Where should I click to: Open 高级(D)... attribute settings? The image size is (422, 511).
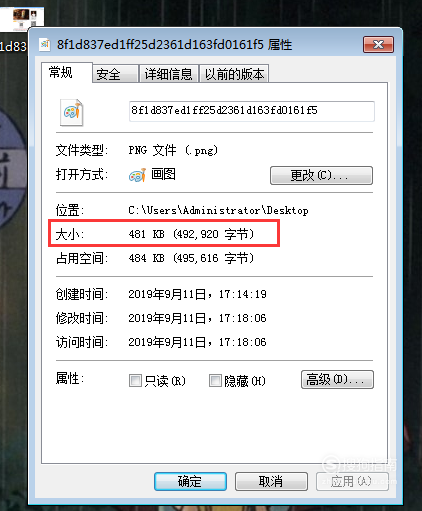(337, 380)
